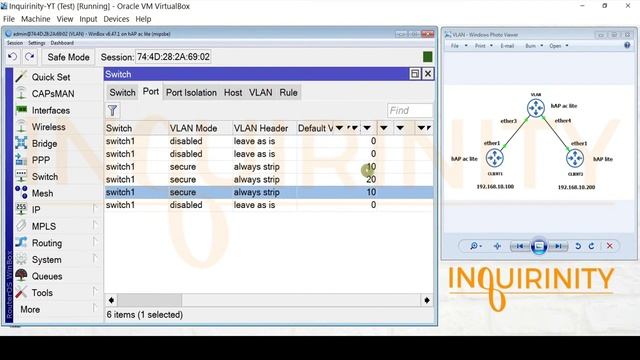Viewport: 640px width, 360px height.
Task: Click the scrollbar right arrow in the Switch window
Action: [x=427, y=300]
